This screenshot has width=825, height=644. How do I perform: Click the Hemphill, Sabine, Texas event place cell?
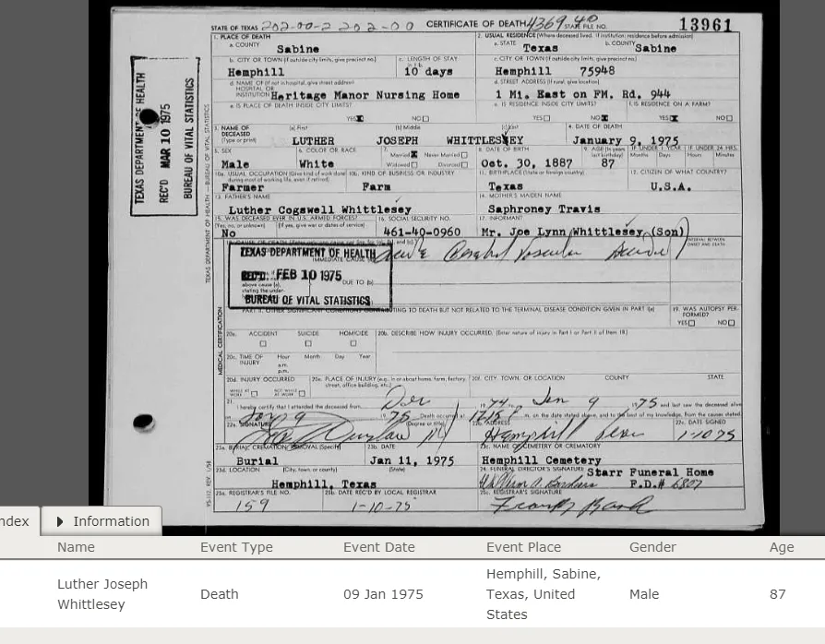544,594
